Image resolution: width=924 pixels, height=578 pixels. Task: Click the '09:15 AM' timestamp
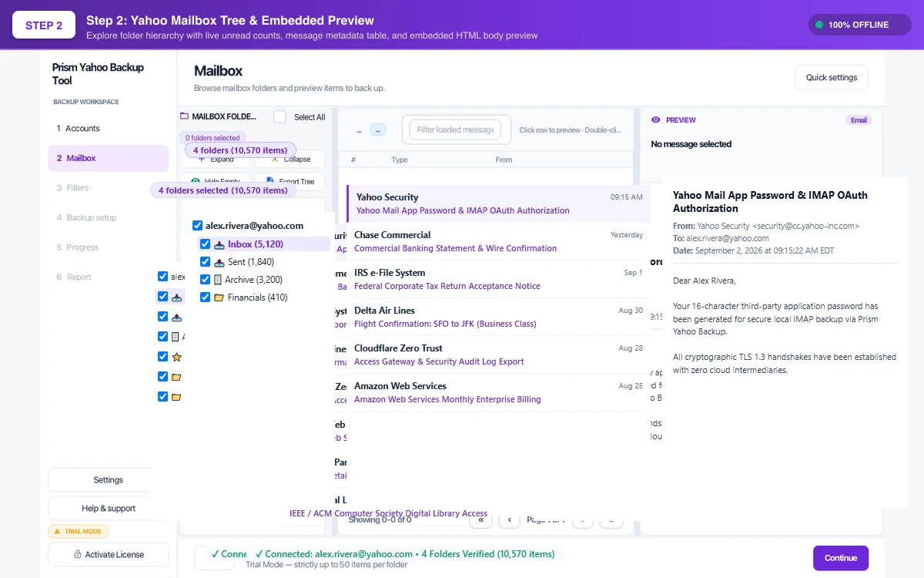tap(627, 197)
